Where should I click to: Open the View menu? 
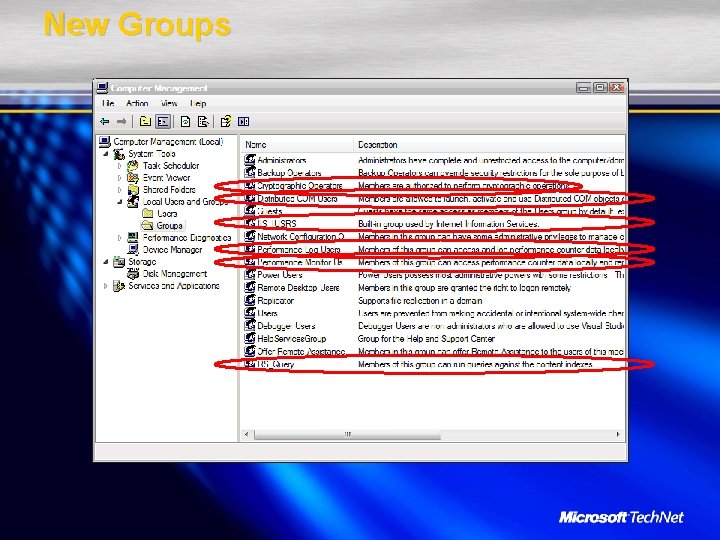tap(169, 103)
